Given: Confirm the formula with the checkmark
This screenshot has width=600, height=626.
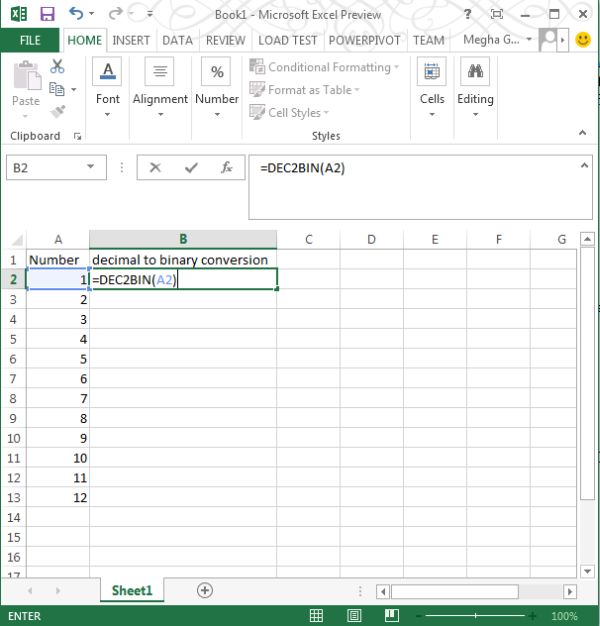Looking at the screenshot, I should [191, 167].
